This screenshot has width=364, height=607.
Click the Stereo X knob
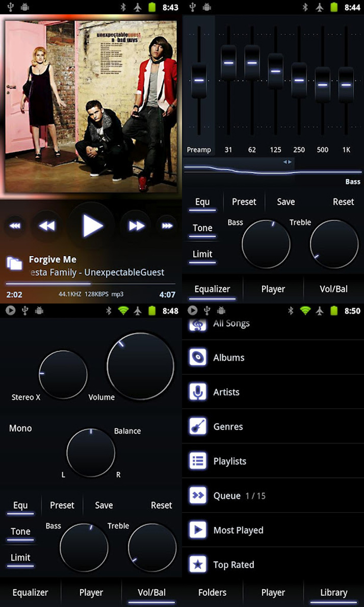(x=63, y=374)
